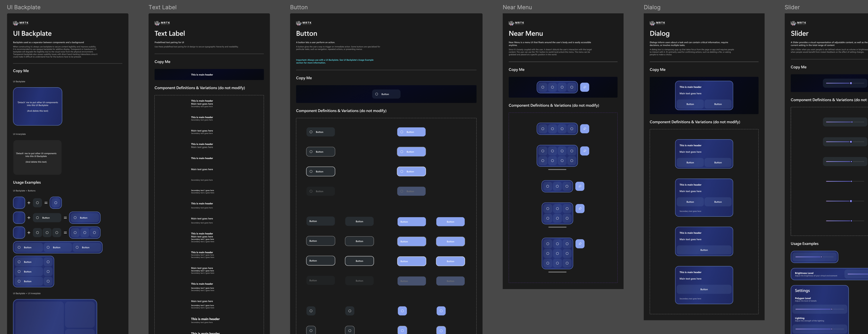Select the dark UI Innerplate card
This screenshot has height=334, width=868.
coord(37,157)
